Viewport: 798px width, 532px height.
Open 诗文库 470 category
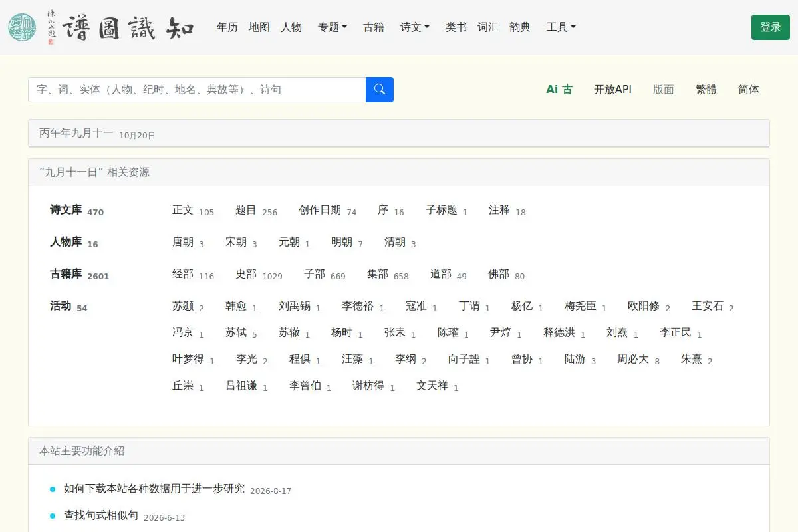click(77, 211)
